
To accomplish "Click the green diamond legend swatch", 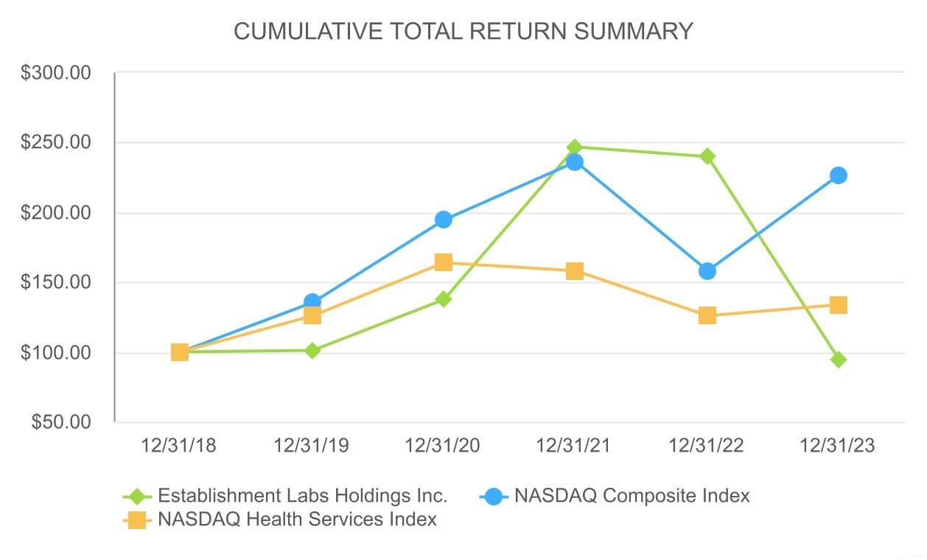I will click(x=136, y=496).
